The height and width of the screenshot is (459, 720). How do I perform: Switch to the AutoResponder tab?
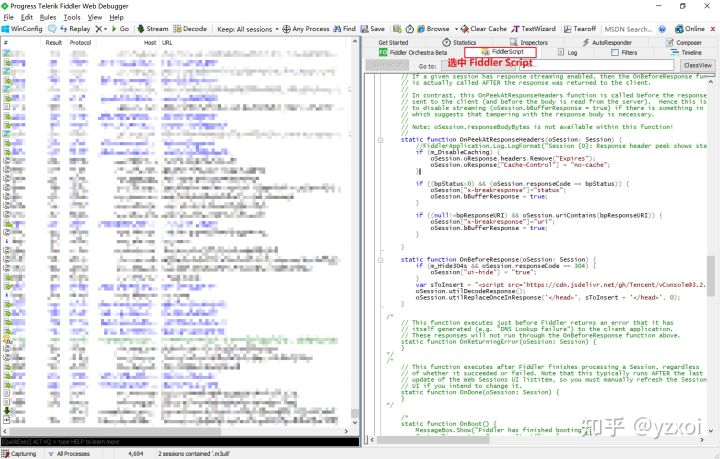coord(607,42)
